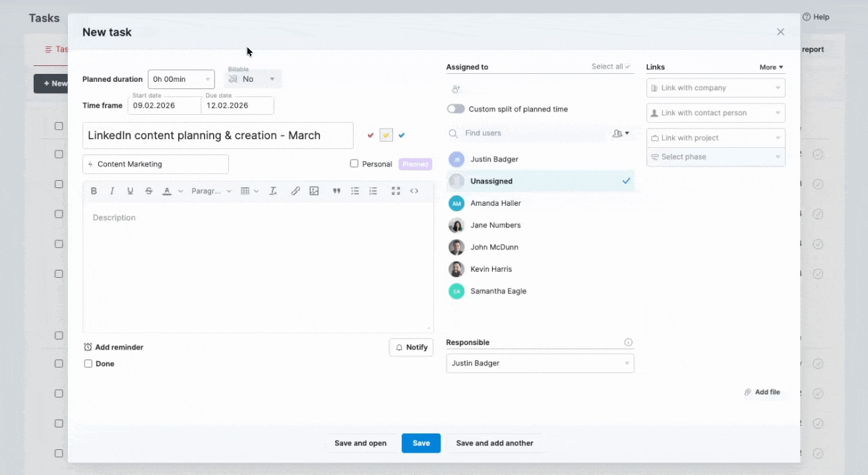Viewport: 868px width, 475px height.
Task: Open Link with company dropdown
Action: coord(716,88)
